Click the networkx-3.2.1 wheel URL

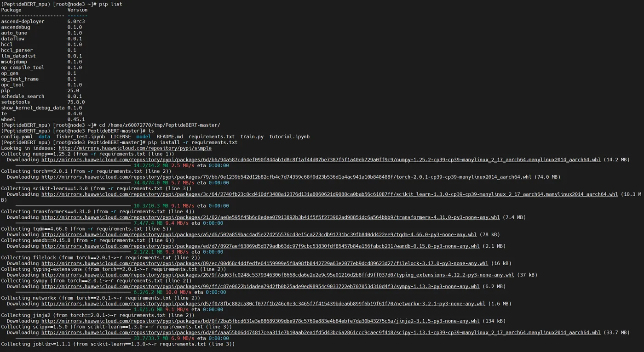point(264,304)
